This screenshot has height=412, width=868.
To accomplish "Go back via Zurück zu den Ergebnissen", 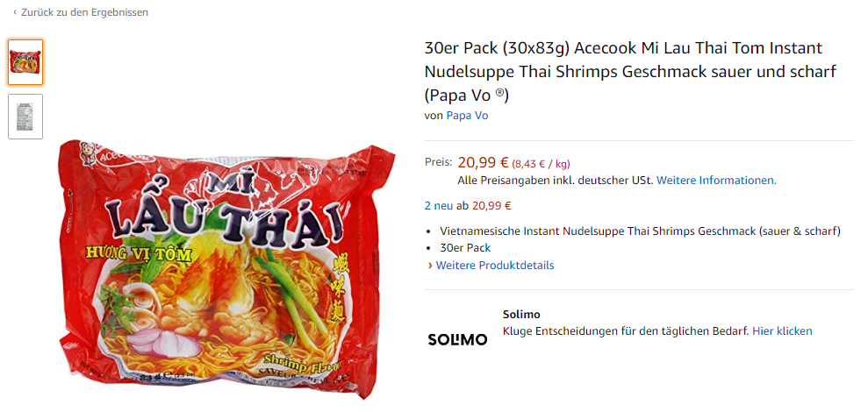I will [84, 12].
